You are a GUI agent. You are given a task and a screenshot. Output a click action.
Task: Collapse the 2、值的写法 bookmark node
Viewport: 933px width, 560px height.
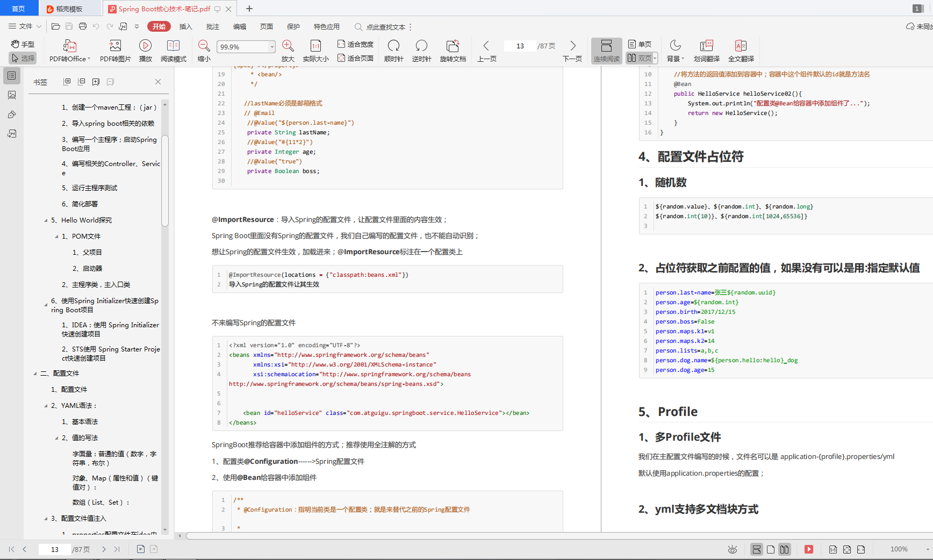pyautogui.click(x=56, y=438)
